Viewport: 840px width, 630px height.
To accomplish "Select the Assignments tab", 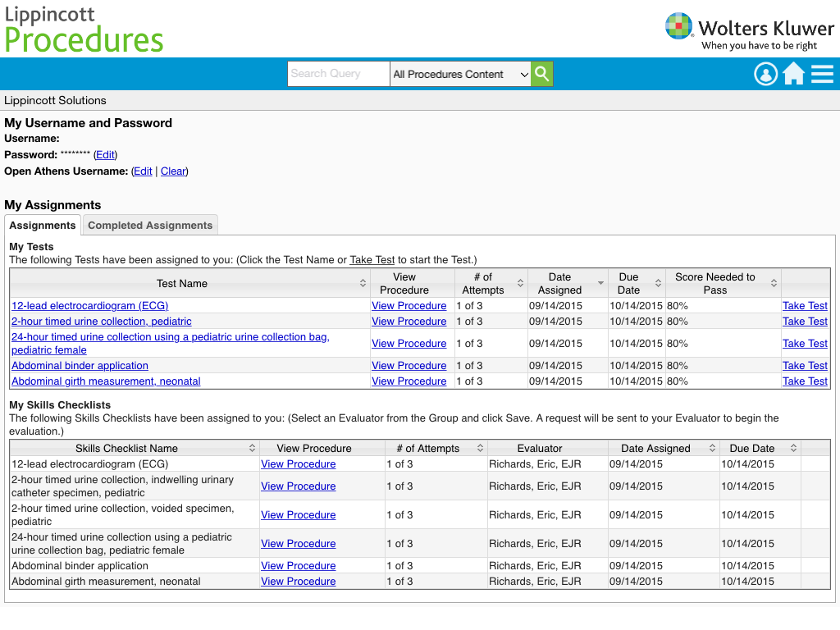I will [43, 226].
